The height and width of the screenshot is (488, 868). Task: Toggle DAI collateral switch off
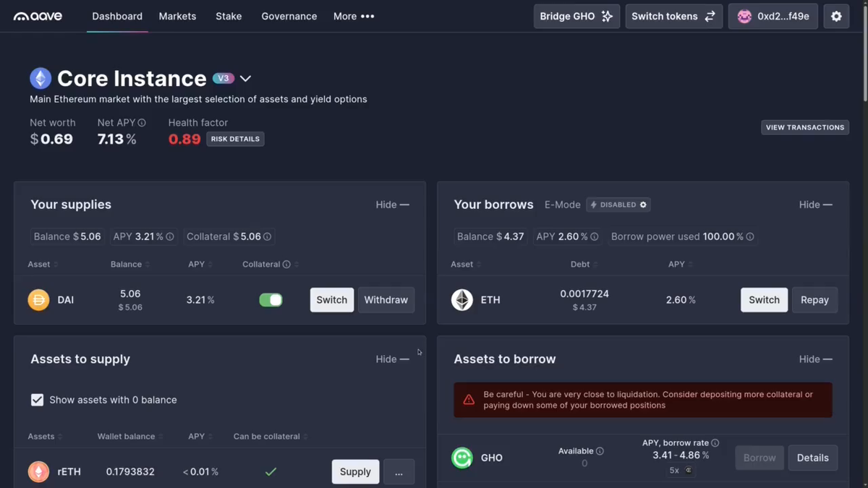(271, 299)
